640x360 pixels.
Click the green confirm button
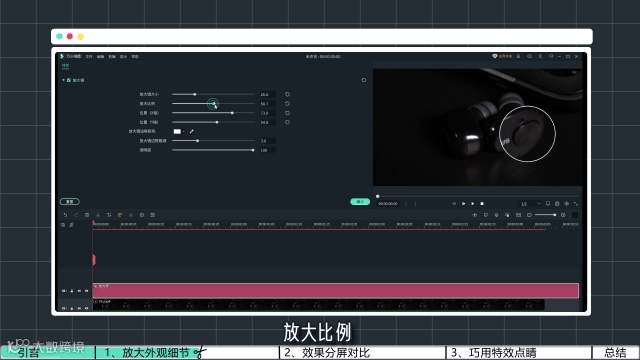pos(360,202)
